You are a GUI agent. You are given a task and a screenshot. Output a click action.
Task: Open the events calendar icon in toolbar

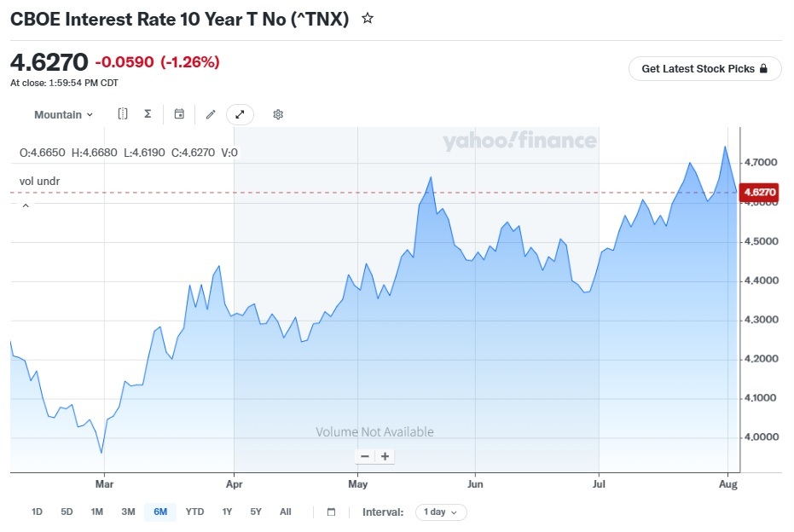[179, 114]
